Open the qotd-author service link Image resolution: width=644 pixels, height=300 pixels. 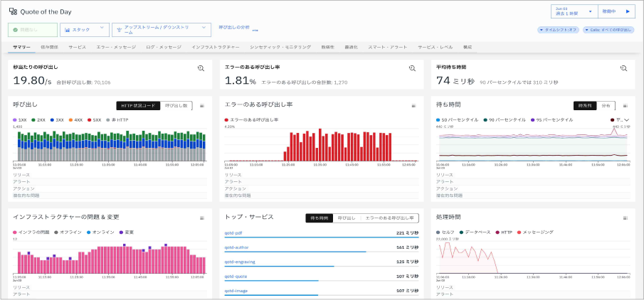pyautogui.click(x=236, y=247)
